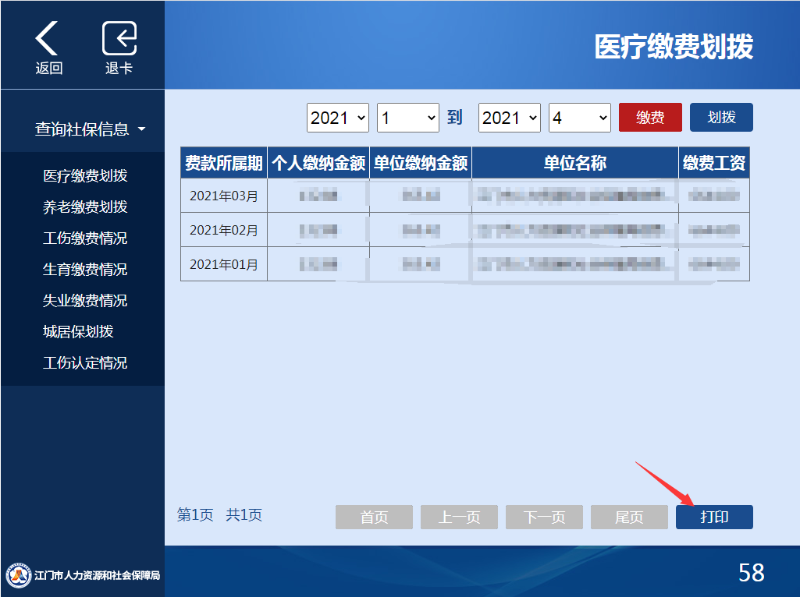Screen dimensions: 800x597
Task: Open the end year dropdown showing 2021
Action: pyautogui.click(x=509, y=118)
